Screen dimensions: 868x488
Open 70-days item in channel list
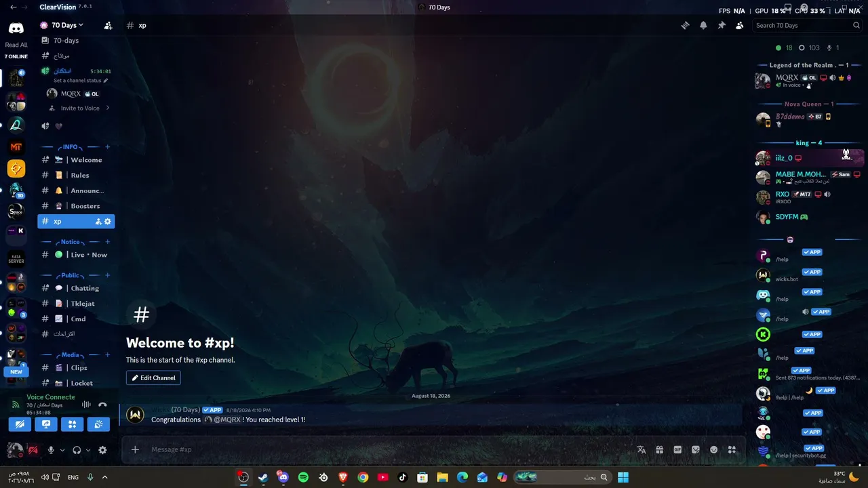click(x=76, y=41)
